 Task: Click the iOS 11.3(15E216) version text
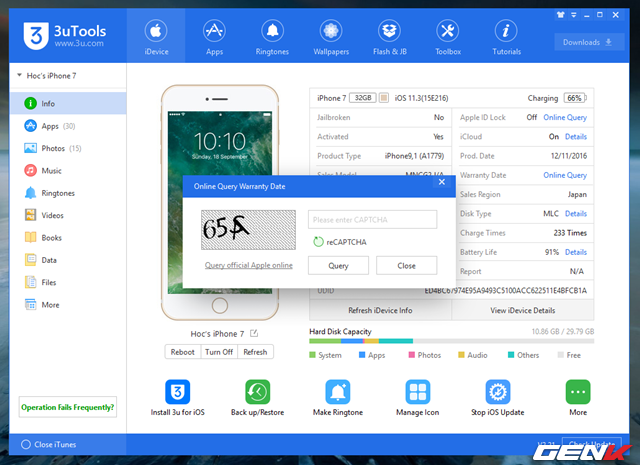click(421, 98)
